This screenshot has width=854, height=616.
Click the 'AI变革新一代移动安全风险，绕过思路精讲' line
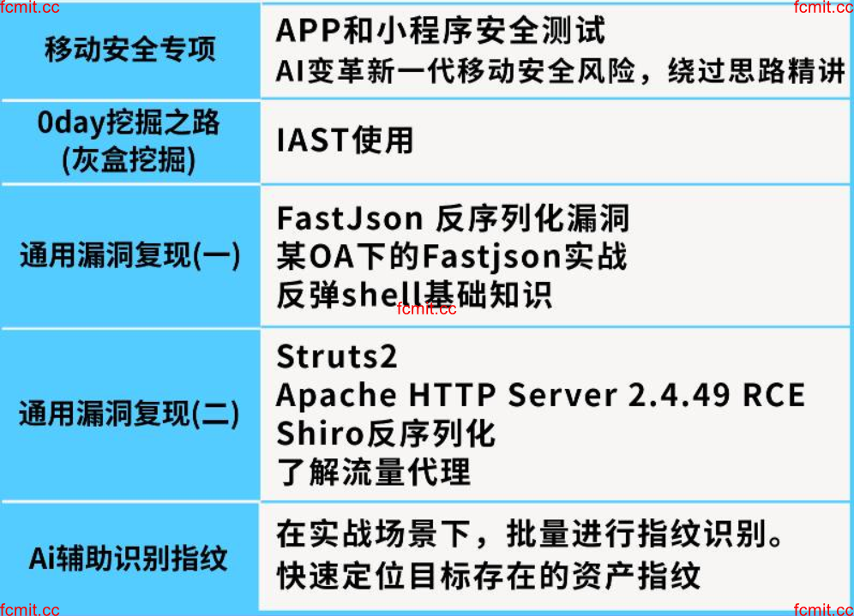pos(561,71)
